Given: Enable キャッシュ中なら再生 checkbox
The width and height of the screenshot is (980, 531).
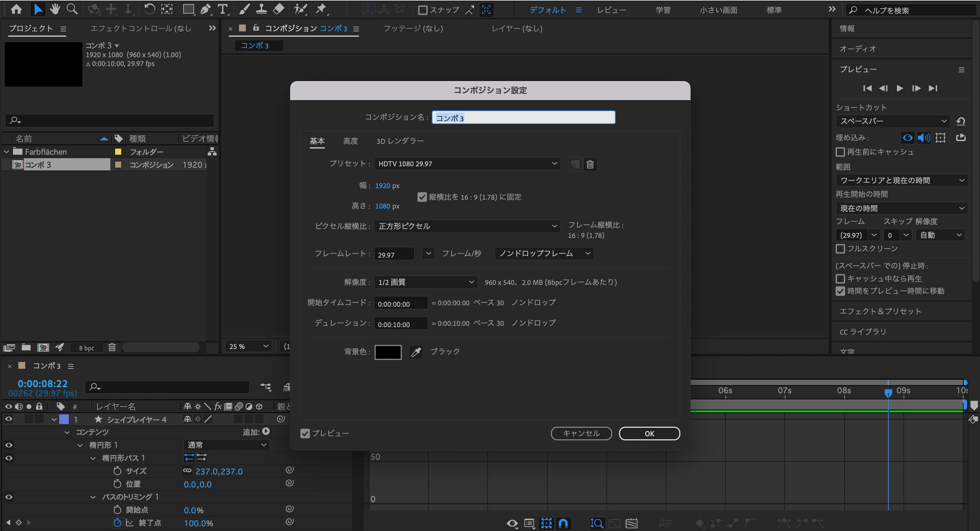Looking at the screenshot, I should click(x=840, y=279).
